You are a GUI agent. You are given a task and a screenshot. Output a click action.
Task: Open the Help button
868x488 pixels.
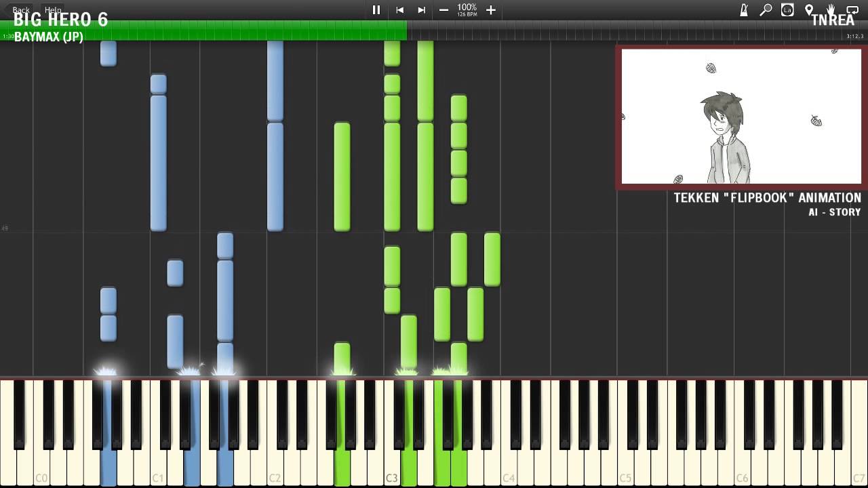(53, 10)
